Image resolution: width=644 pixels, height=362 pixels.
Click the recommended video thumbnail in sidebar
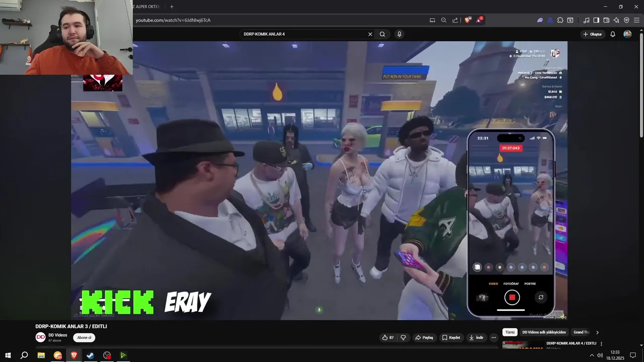click(522, 345)
